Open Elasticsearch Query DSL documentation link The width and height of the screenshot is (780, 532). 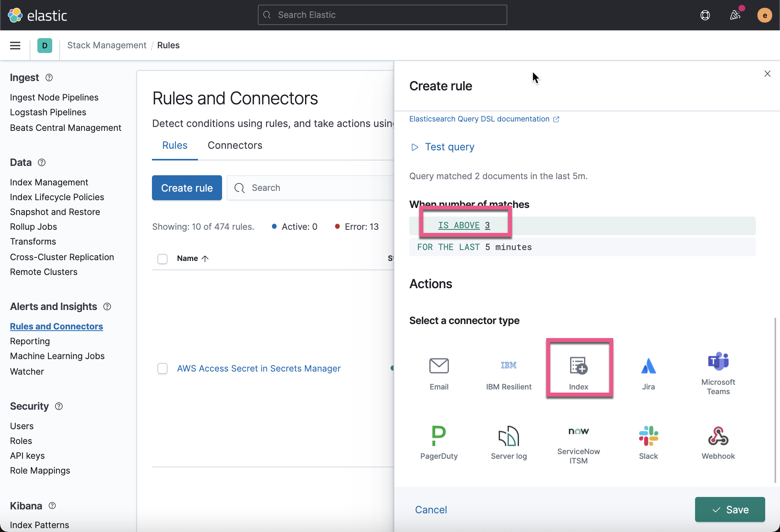pos(479,119)
